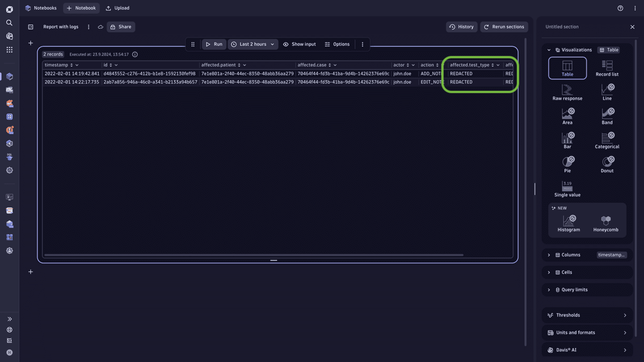The height and width of the screenshot is (362, 644).
Task: Choose the Donut chart visualization
Action: (x=607, y=164)
